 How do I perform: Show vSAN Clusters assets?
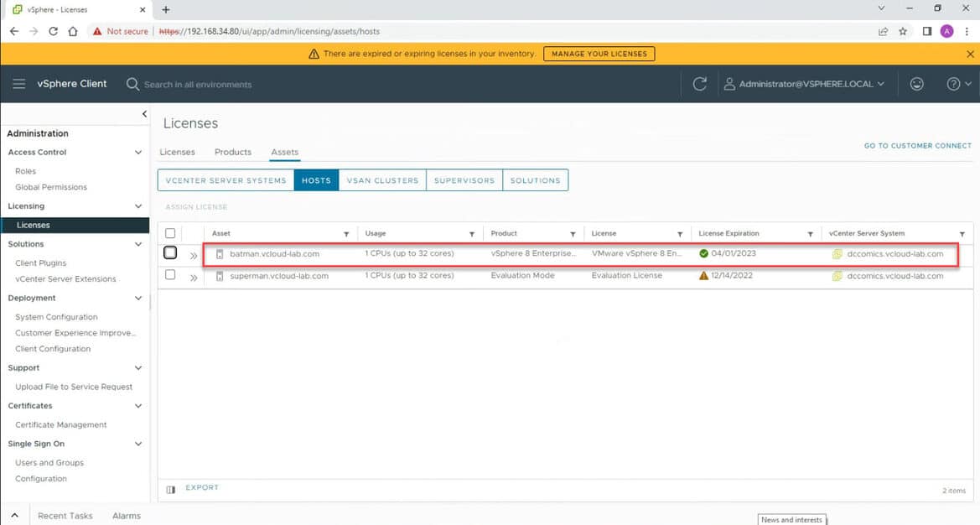tap(382, 180)
